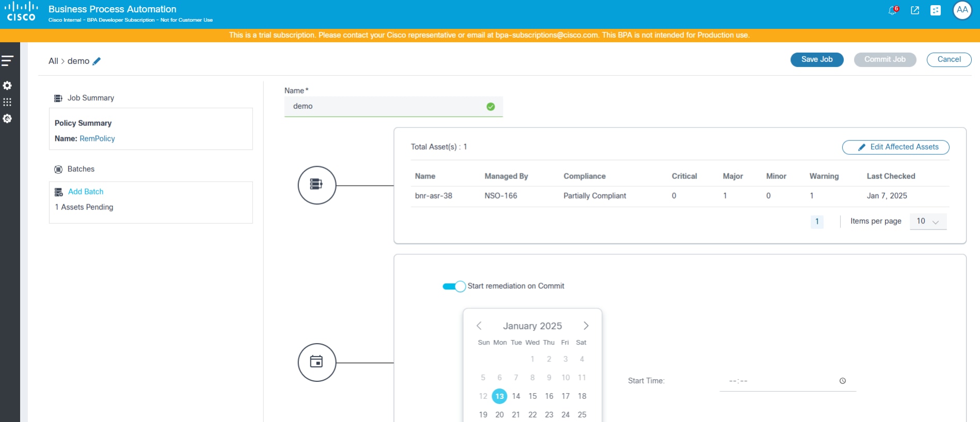This screenshot has height=422, width=980.
Task: Click the Batches label
Action: (81, 169)
